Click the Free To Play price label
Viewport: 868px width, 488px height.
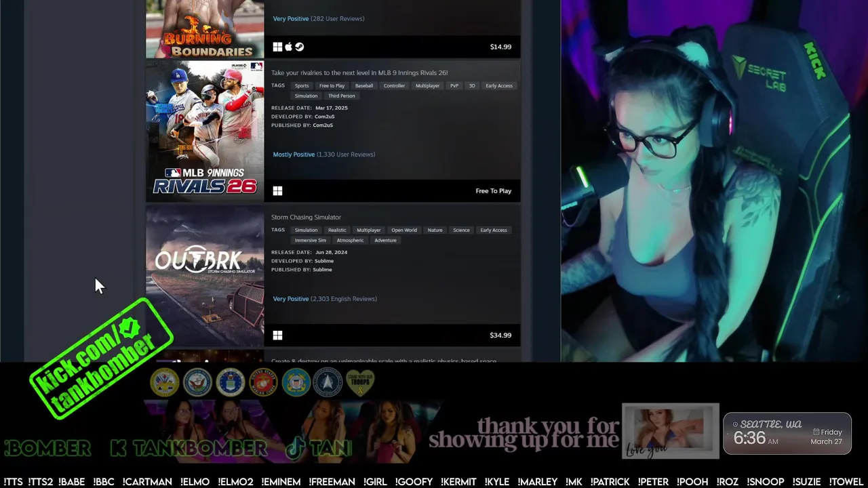click(494, 191)
